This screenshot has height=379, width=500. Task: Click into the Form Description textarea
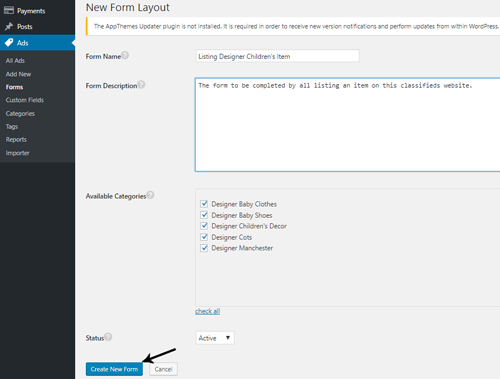[x=347, y=125]
